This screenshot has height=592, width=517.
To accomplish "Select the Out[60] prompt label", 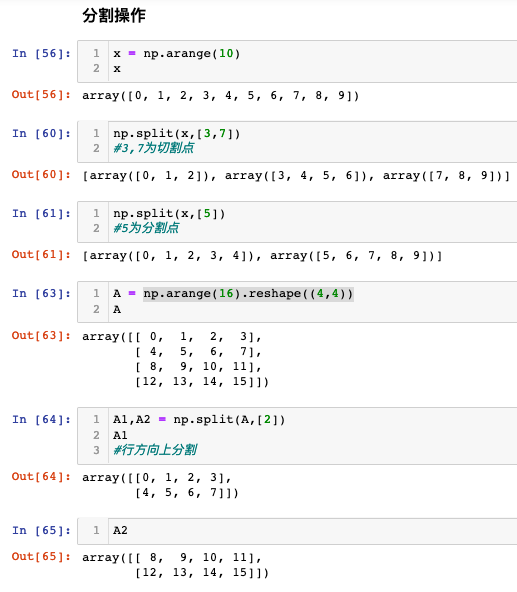I will tap(41, 174).
